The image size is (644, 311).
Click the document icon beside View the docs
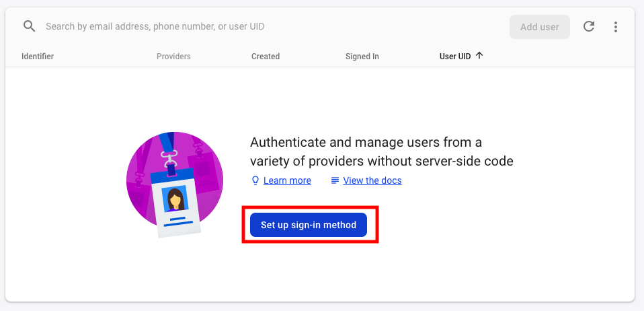tap(335, 180)
